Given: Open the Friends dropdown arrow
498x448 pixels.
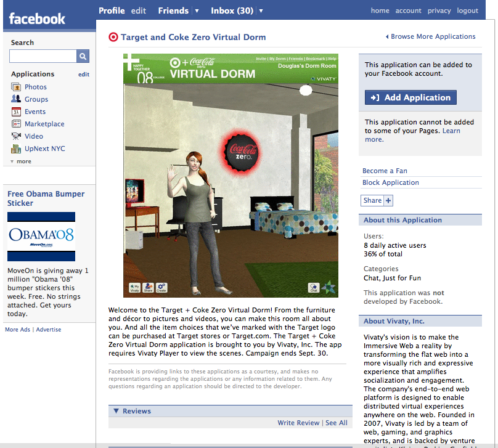Looking at the screenshot, I should click(197, 11).
